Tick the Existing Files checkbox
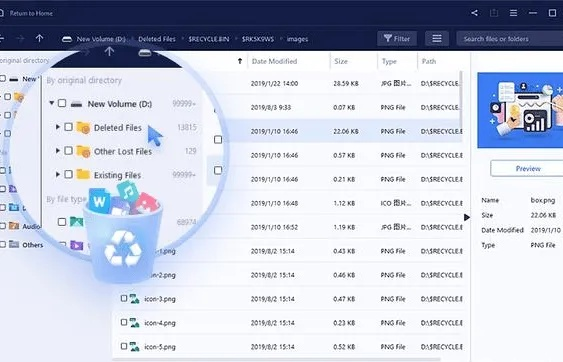The height and width of the screenshot is (362, 563). [x=68, y=175]
